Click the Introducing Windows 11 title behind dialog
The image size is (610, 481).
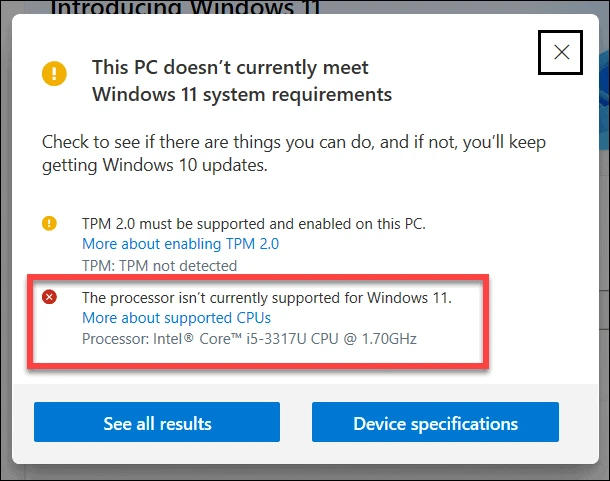point(185,7)
